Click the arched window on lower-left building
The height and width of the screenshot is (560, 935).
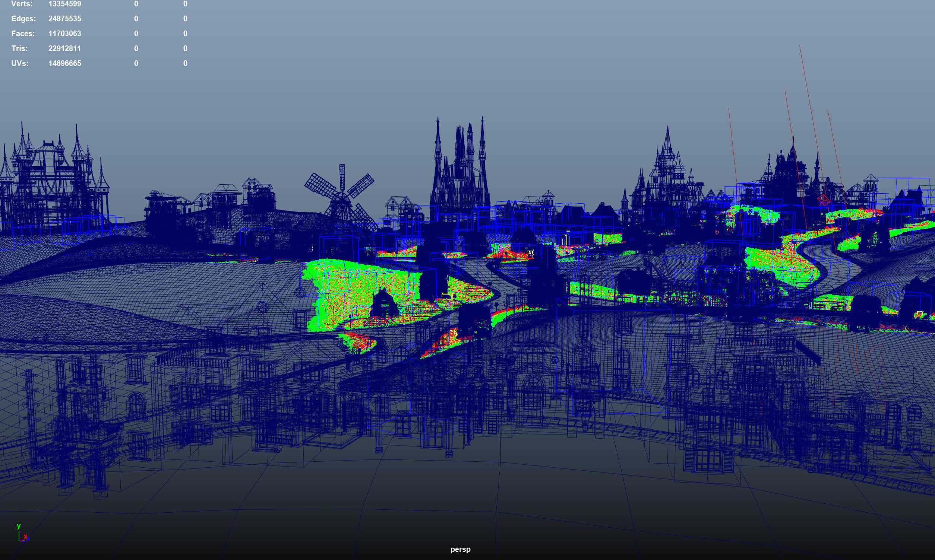coord(136,405)
